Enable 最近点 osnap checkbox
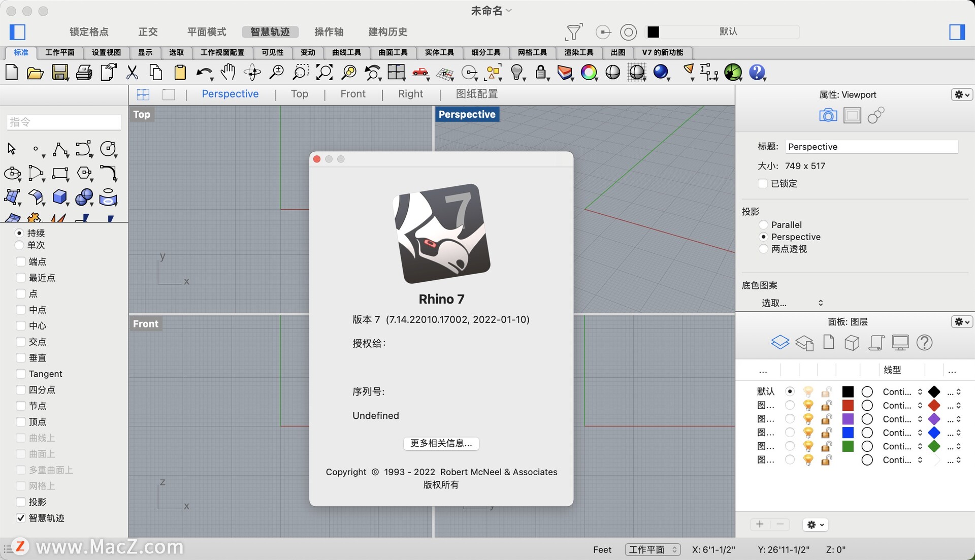 (x=21, y=278)
